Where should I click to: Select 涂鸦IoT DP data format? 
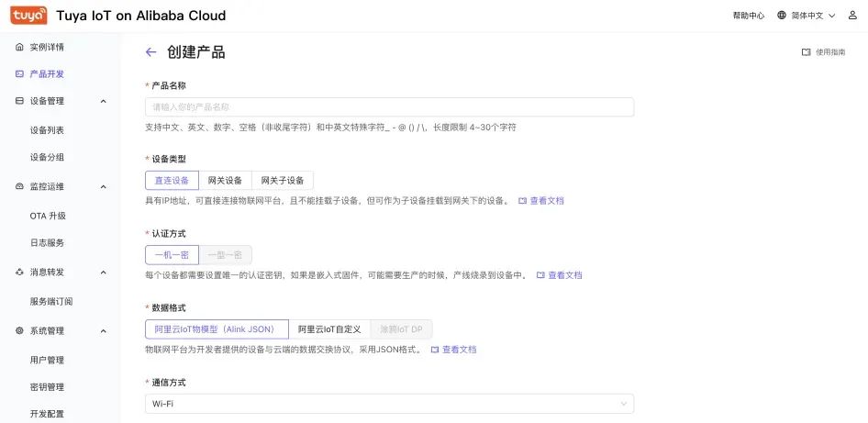(x=401, y=328)
